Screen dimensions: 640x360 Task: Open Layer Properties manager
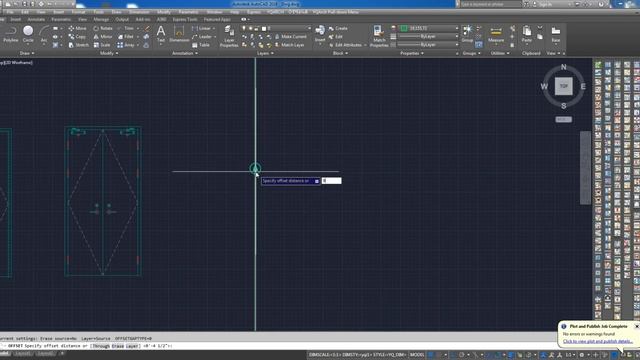[229, 36]
